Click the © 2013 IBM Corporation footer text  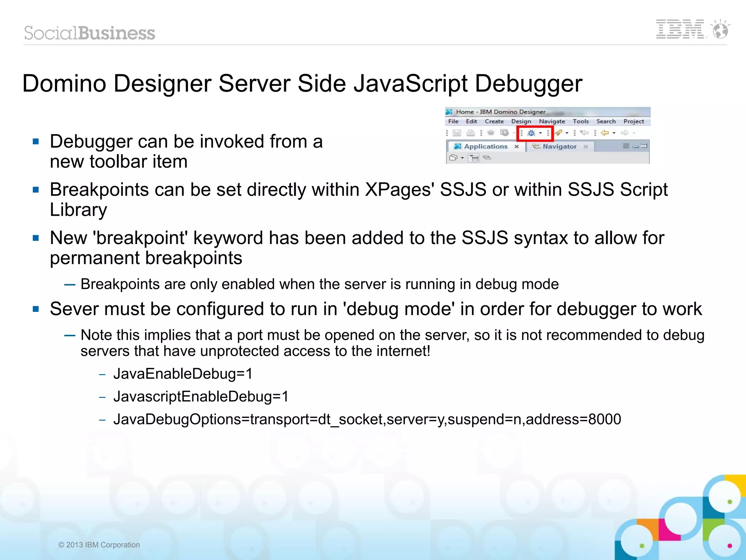pos(99,545)
